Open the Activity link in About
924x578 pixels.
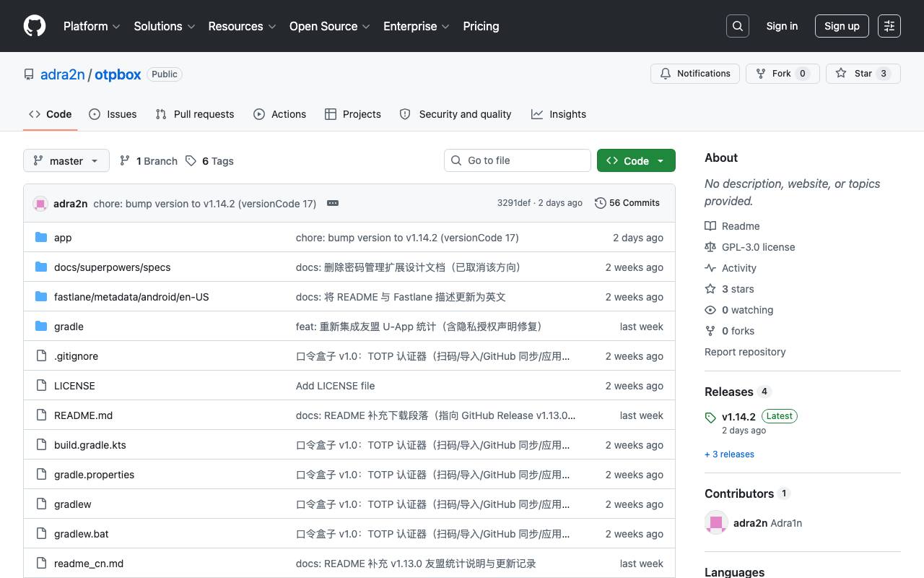coord(731,268)
